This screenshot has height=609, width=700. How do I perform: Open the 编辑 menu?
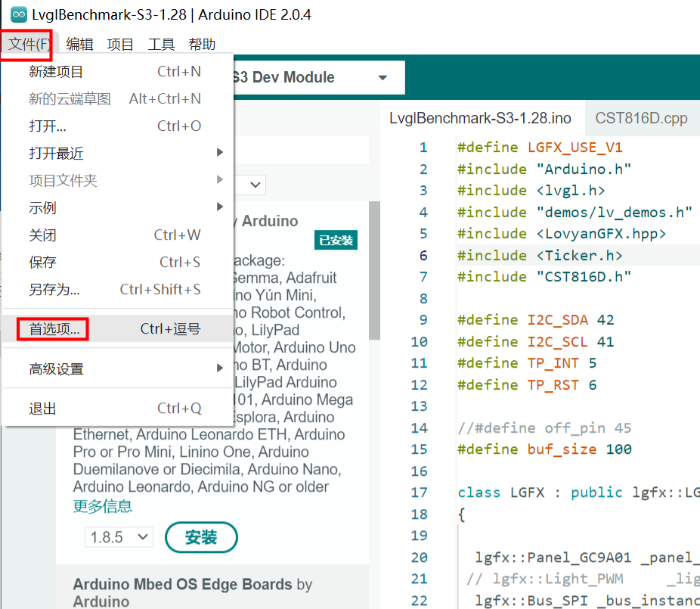pyautogui.click(x=79, y=44)
